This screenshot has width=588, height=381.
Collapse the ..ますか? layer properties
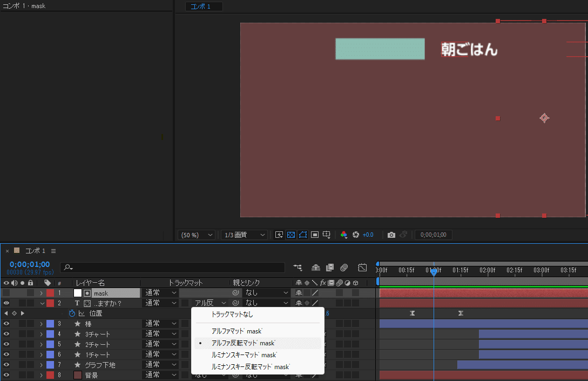(42, 303)
